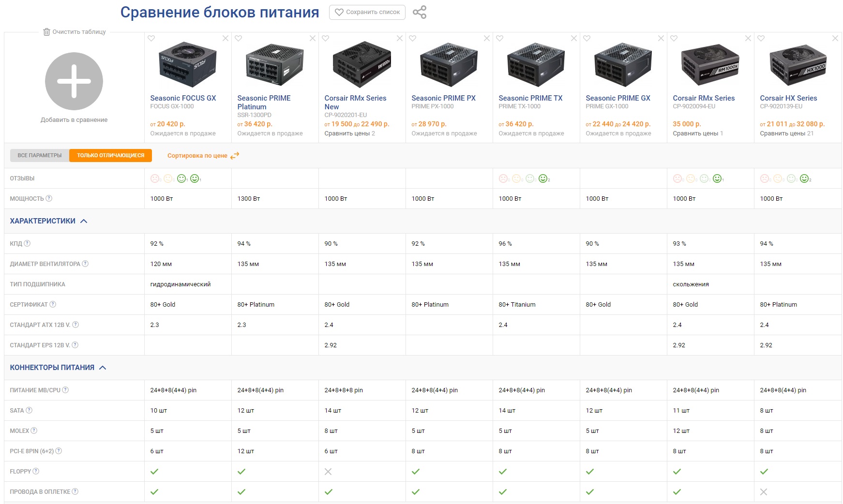Toggle favorite heart for Corsair HX Series
The width and height of the screenshot is (843, 504).
pos(761,38)
